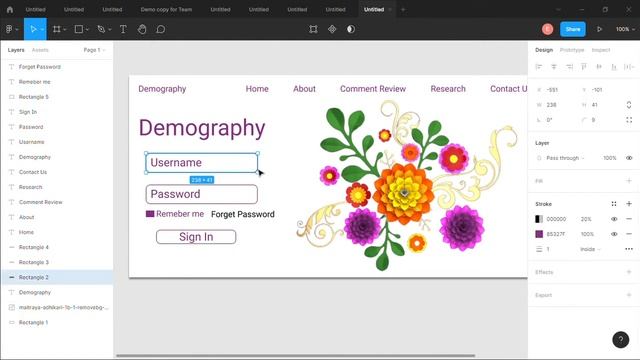Click the Constrain proportions icon

click(x=629, y=105)
